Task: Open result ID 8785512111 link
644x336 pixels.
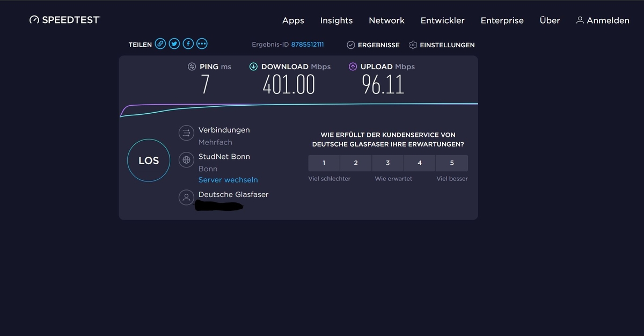Action: (308, 45)
